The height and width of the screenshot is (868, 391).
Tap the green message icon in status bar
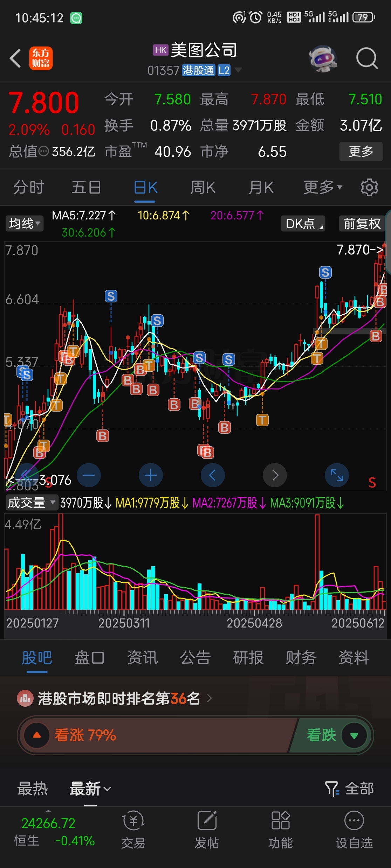[x=76, y=17]
